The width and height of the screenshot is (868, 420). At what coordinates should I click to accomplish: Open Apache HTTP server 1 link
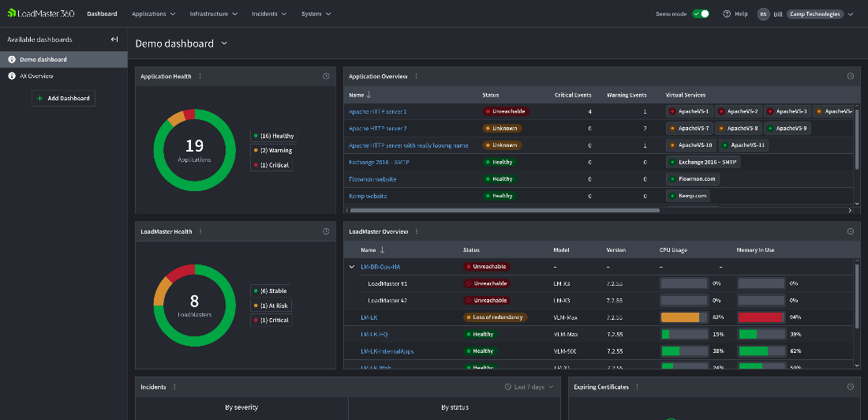point(378,111)
